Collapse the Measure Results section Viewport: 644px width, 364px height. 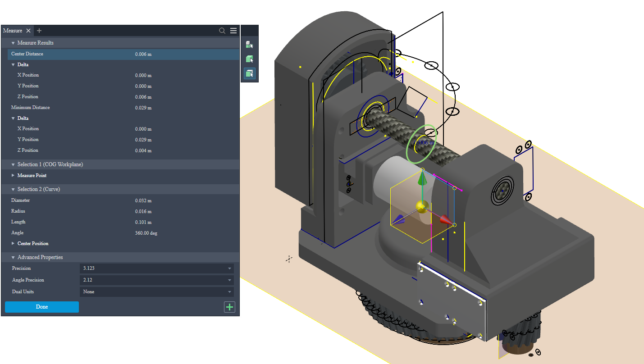13,43
